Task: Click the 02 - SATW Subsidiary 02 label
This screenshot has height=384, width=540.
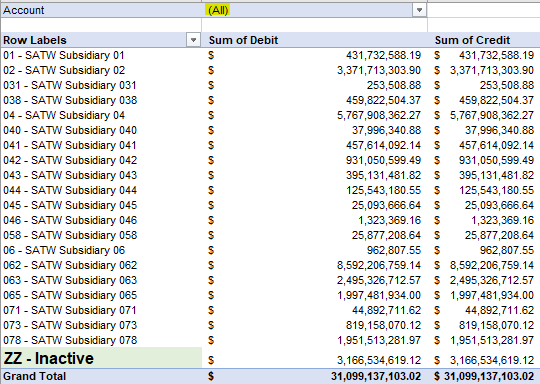Action: coord(64,70)
